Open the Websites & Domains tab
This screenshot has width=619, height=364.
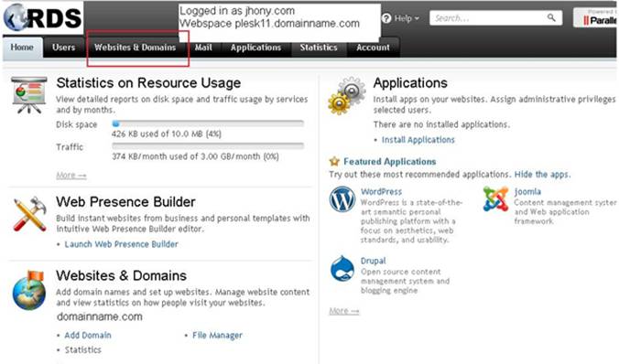135,48
